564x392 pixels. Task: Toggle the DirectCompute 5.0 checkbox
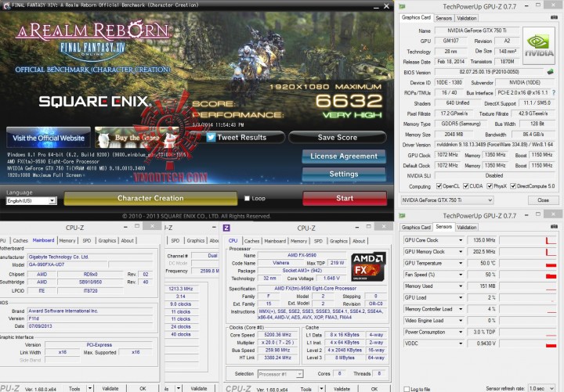(513, 185)
